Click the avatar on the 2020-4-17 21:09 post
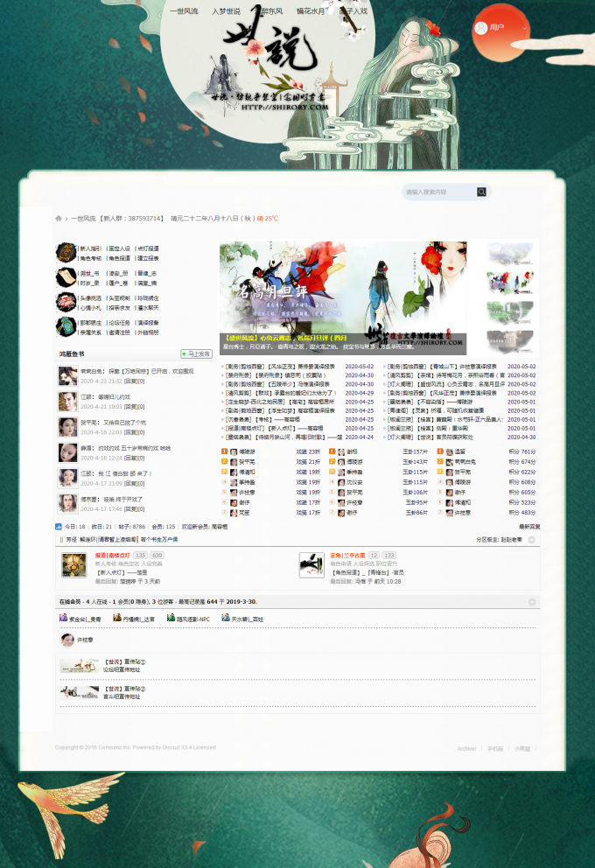The height and width of the screenshot is (868, 595). (x=67, y=479)
